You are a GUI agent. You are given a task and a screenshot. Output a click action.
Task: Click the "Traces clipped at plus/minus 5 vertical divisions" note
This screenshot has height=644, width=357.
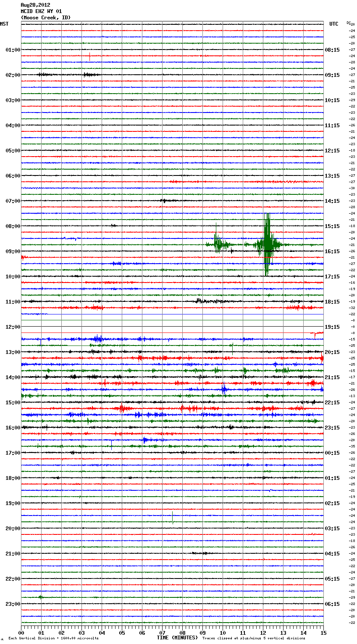[254, 638]
